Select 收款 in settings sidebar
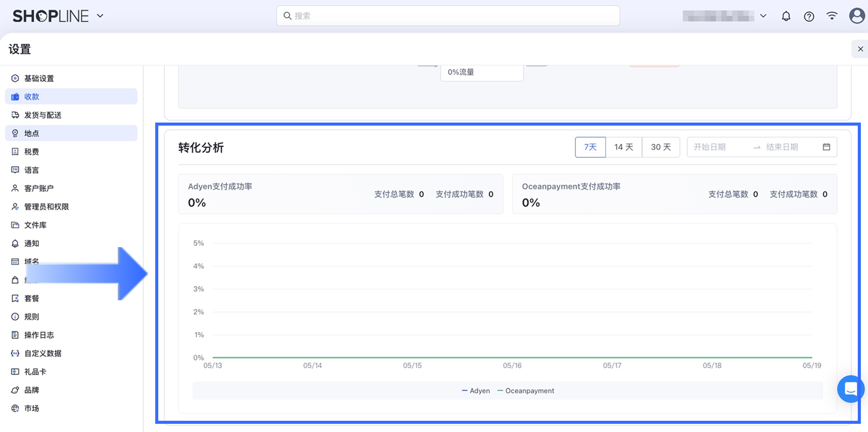Screen dimensions: 868x432 pos(71,97)
